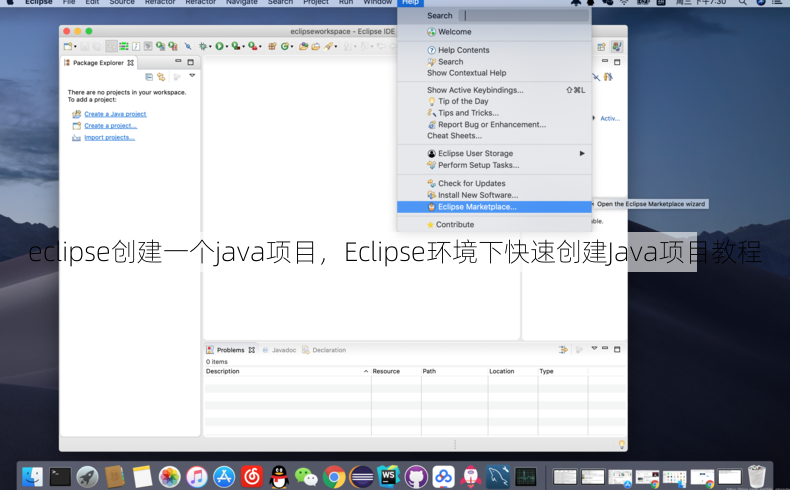Click the Java perspective icon at top right

[616, 47]
